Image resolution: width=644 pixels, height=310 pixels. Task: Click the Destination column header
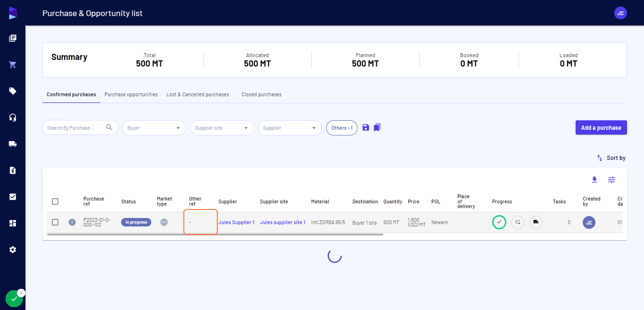pos(365,201)
